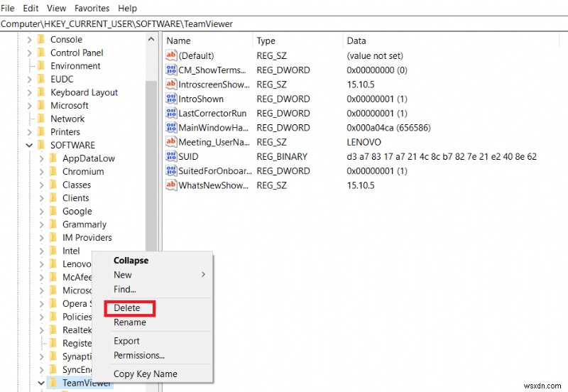Viewport: 568px width, 392px height.
Task: Click the 0x000a04ca (656586) data value
Action: click(x=388, y=128)
